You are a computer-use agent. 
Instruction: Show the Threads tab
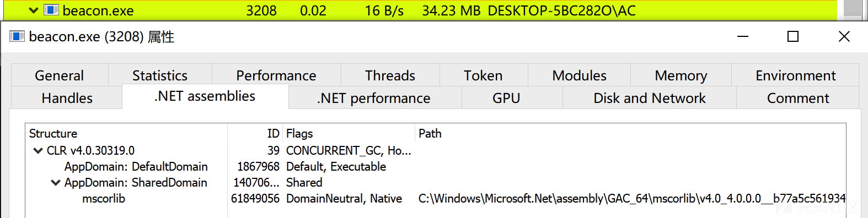[390, 75]
